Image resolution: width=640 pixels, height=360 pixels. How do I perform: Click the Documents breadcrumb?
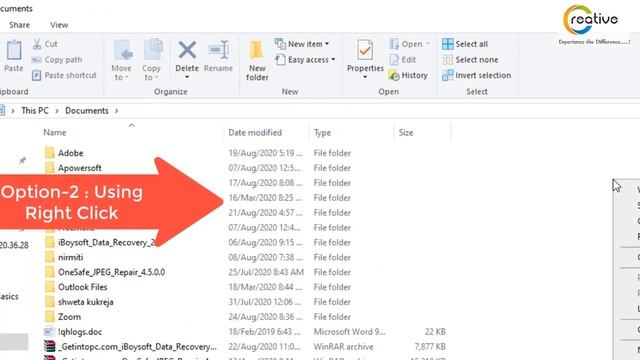(87, 111)
